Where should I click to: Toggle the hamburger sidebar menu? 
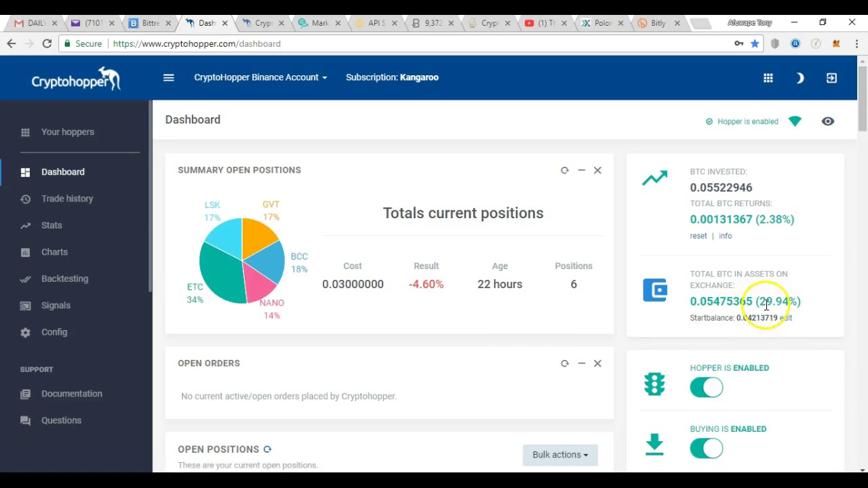pyautogui.click(x=169, y=77)
